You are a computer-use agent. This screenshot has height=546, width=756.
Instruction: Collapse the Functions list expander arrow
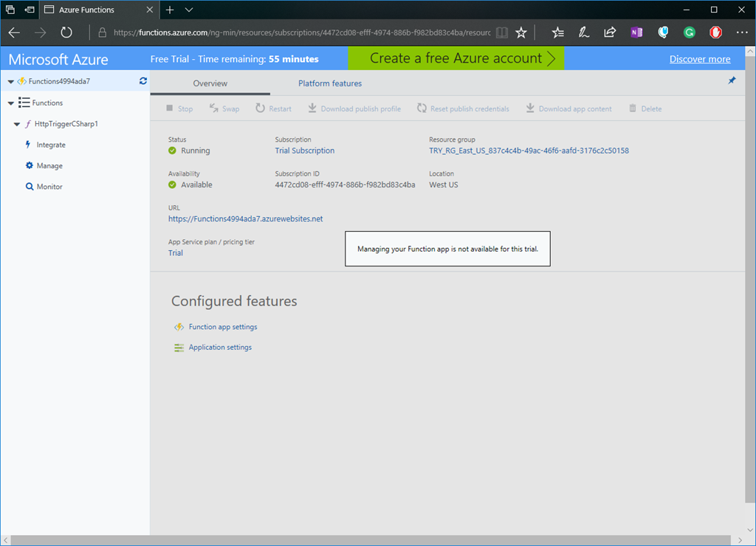[10, 103]
